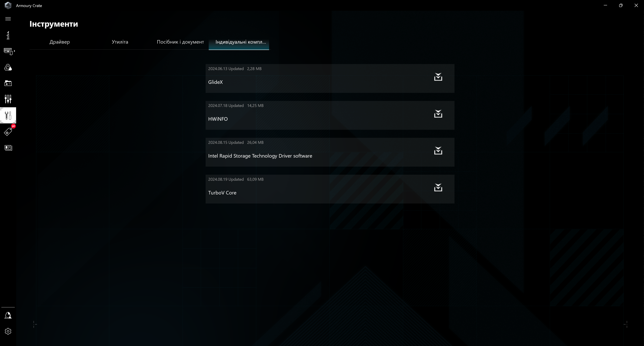Click the promotions/deals tag icon
Image resolution: width=644 pixels, height=346 pixels.
pyautogui.click(x=8, y=131)
